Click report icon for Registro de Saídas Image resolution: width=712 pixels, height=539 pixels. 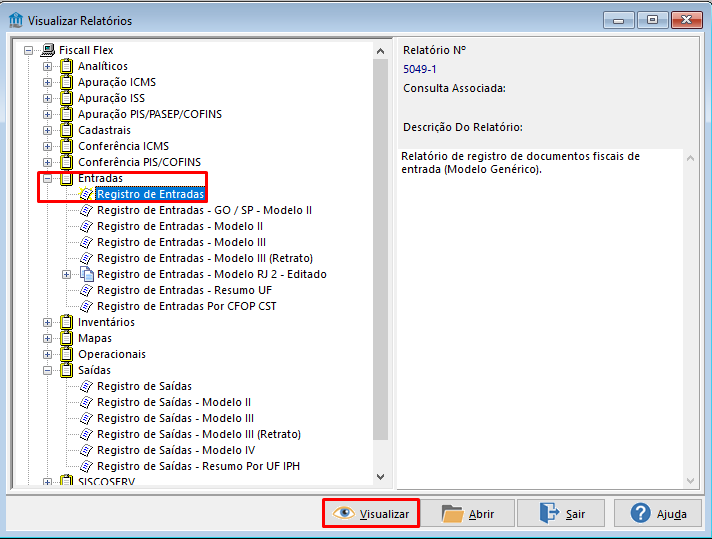(86, 386)
